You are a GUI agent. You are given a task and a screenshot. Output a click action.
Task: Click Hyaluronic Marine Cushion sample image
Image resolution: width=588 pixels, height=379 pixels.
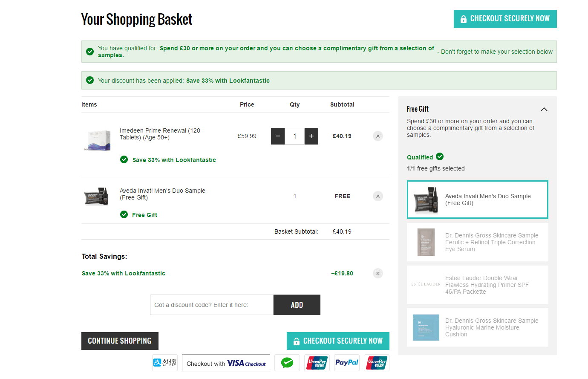pyautogui.click(x=426, y=327)
